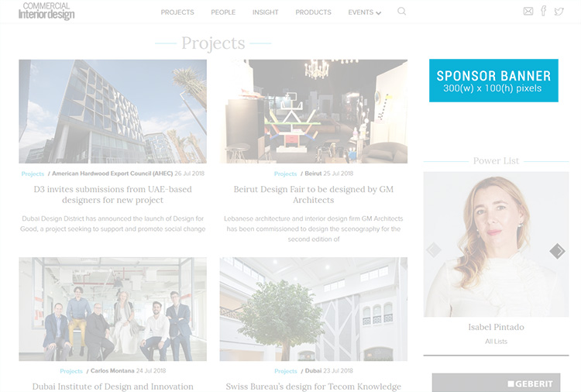The image size is (581, 392).
Task: Select the Insight menu item
Action: pos(265,12)
